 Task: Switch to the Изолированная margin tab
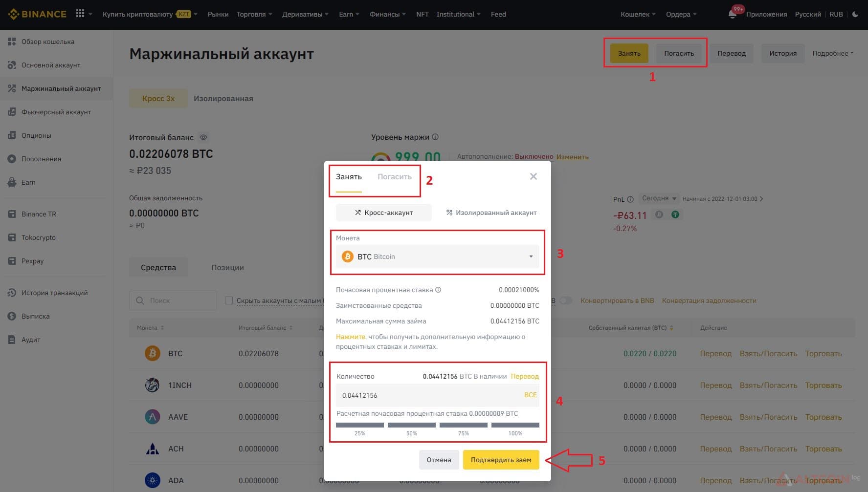[x=223, y=98]
